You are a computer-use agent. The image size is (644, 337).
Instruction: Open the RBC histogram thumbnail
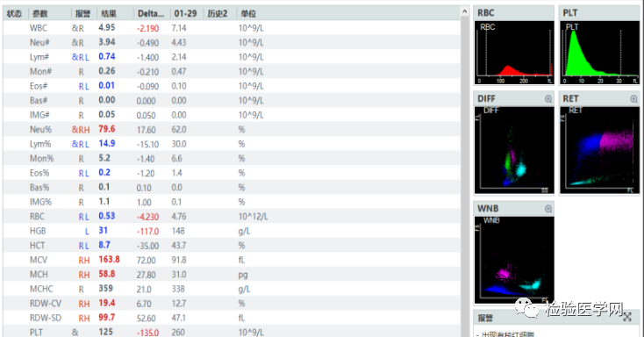(x=514, y=53)
